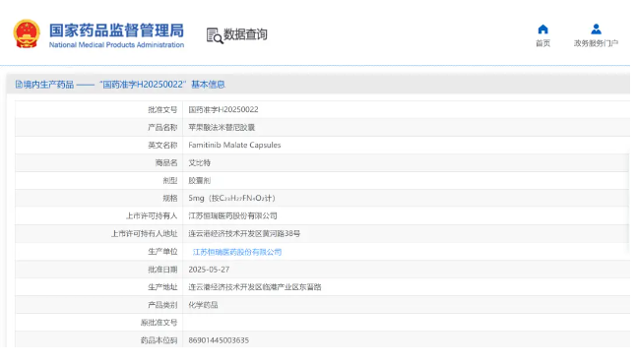The height and width of the screenshot is (364, 637).
Task: Click National Medical Products Administration subtitle
Action: pyautogui.click(x=116, y=45)
